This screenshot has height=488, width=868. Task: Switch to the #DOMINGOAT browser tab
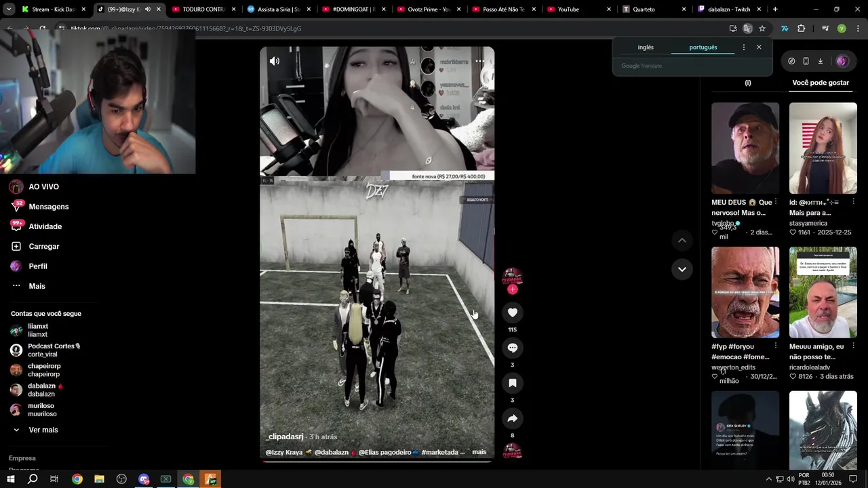point(353,9)
